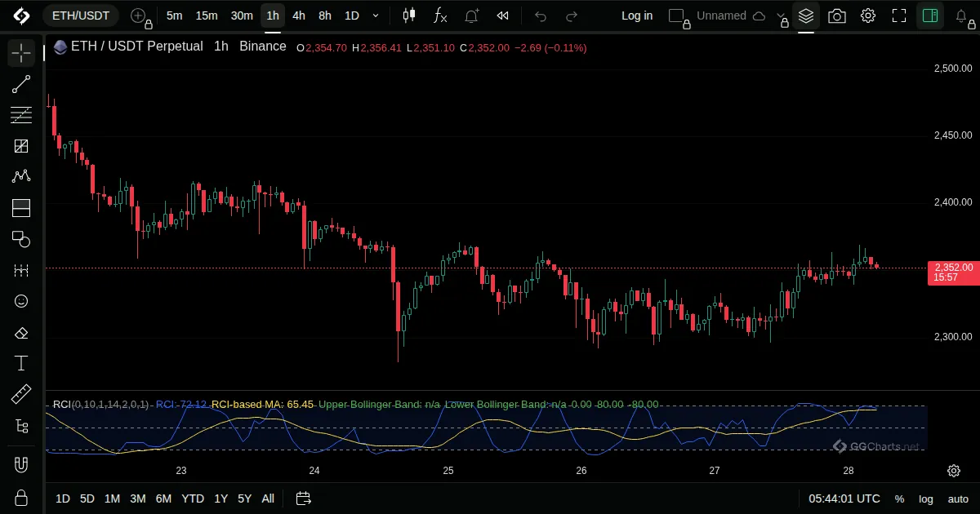Open the layers templates icon
This screenshot has width=980, height=514.
806,16
